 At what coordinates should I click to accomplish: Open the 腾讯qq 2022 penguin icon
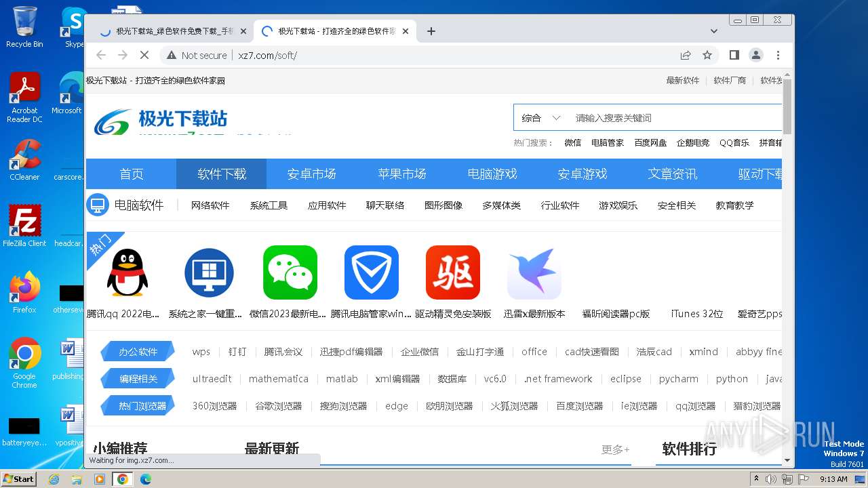coord(127,272)
